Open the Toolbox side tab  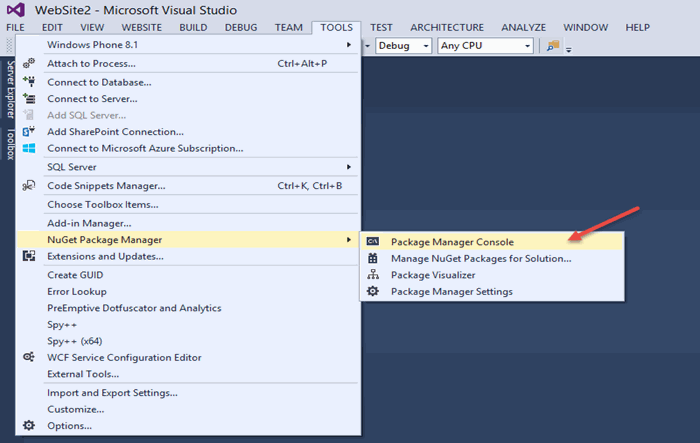point(10,144)
